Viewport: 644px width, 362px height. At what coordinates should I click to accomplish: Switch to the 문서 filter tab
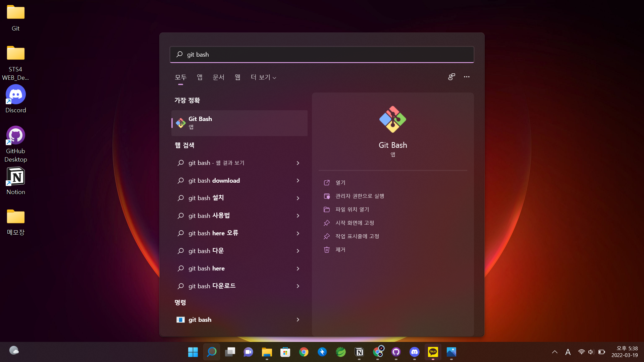click(x=218, y=77)
